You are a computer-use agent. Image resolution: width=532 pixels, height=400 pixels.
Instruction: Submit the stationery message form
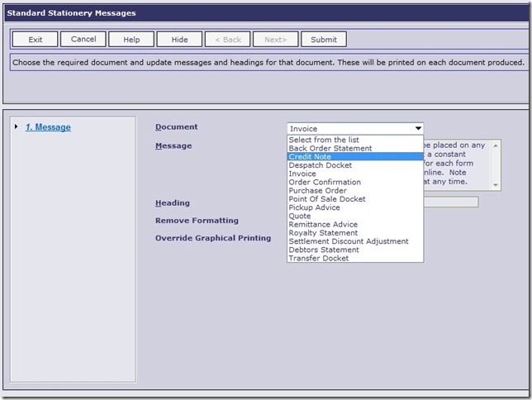pos(323,40)
